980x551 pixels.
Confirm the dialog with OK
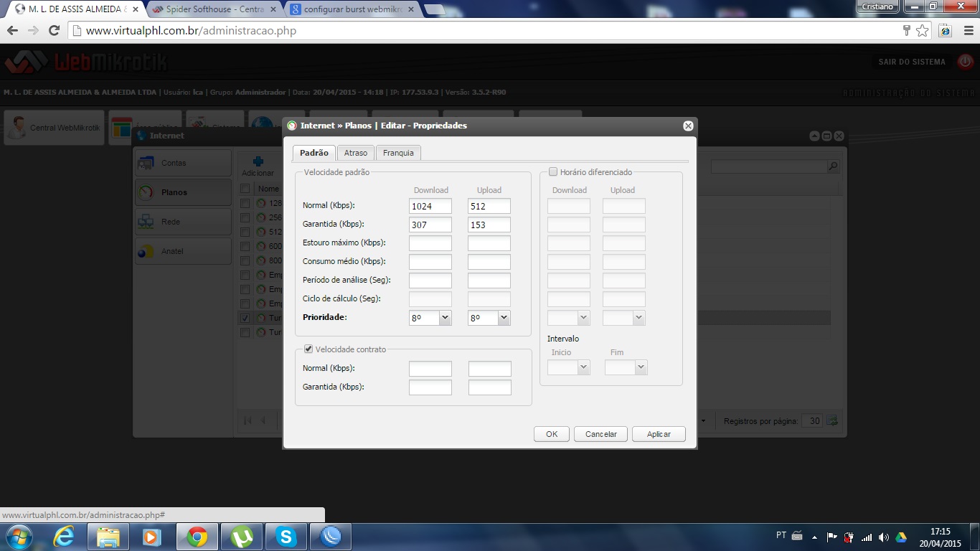point(552,434)
